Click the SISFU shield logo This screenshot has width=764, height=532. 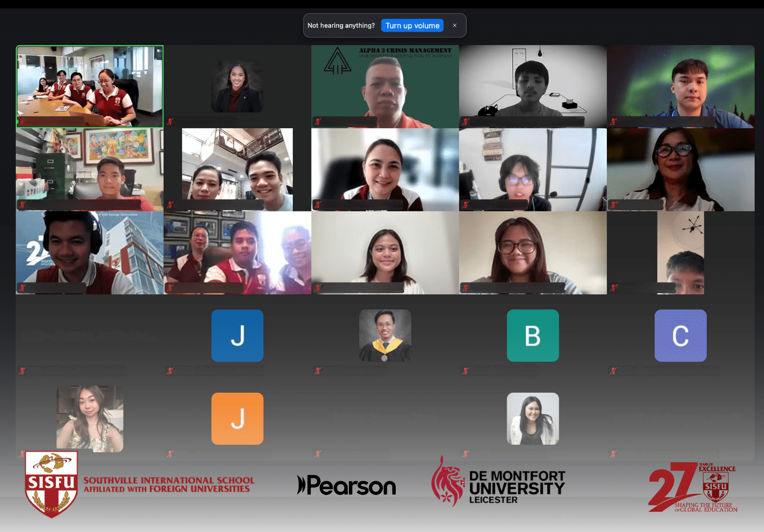coord(51,484)
